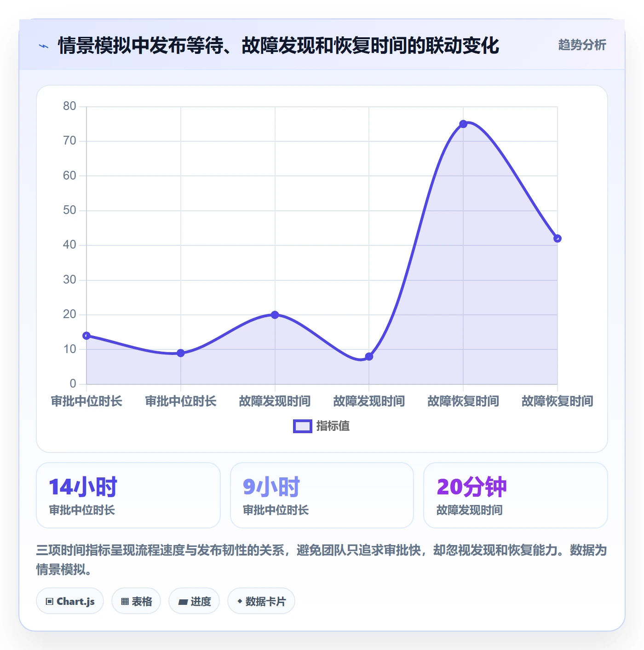Select the chart point at value 20

pos(275,315)
